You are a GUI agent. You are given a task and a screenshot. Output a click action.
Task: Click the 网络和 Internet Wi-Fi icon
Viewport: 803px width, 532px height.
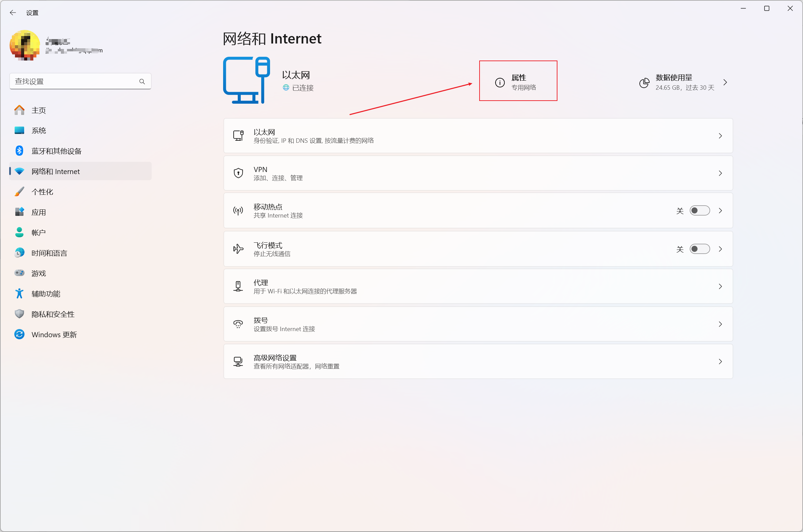click(19, 171)
